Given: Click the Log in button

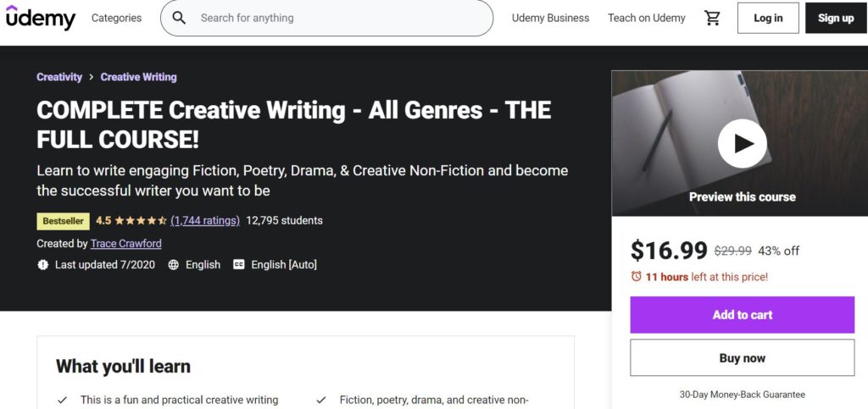Looking at the screenshot, I should (768, 18).
